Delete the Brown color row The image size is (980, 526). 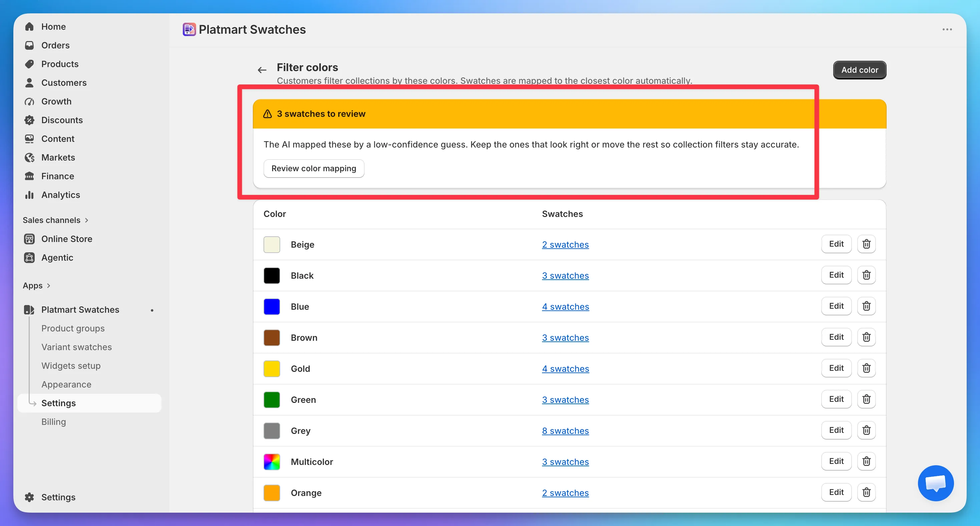point(866,337)
